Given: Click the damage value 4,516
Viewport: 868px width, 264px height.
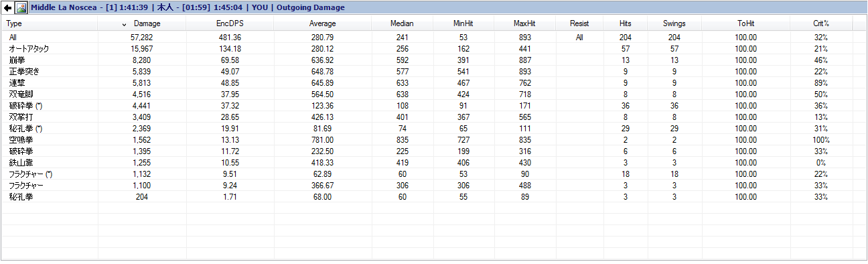Looking at the screenshot, I should tap(142, 94).
